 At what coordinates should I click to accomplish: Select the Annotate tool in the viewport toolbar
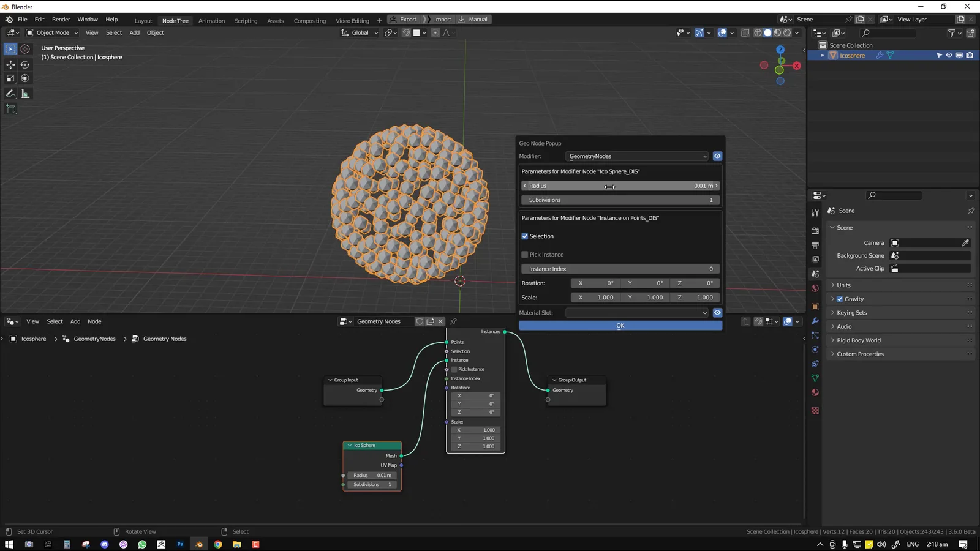(10, 93)
